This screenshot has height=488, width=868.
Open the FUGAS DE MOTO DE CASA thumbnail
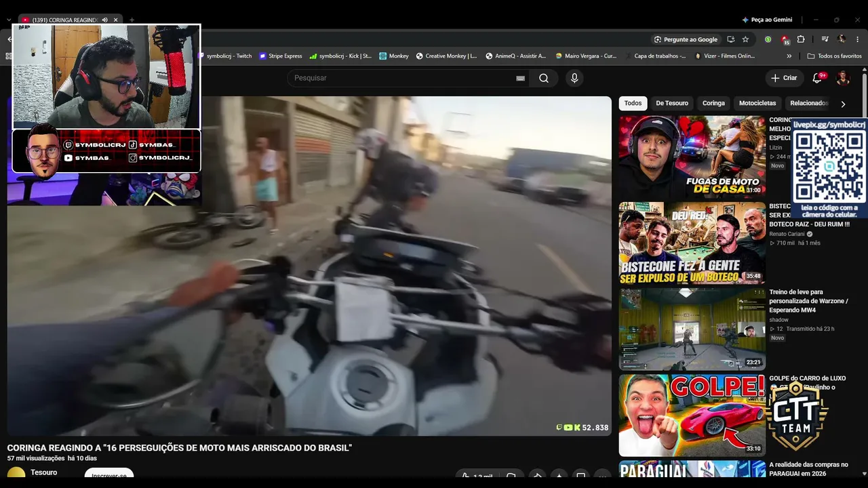[692, 157]
